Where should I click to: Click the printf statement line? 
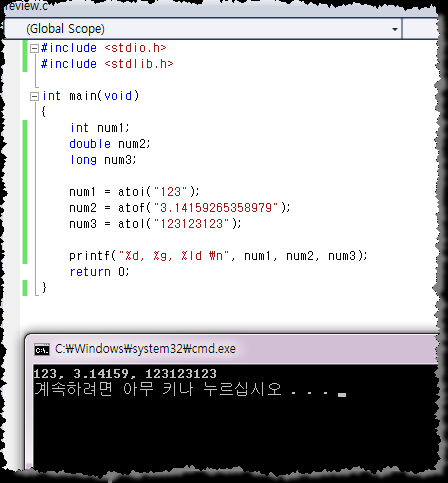click(218, 256)
